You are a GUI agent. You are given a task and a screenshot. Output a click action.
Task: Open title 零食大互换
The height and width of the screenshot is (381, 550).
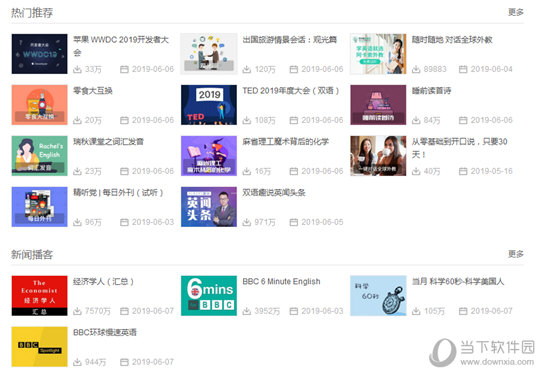click(x=93, y=91)
